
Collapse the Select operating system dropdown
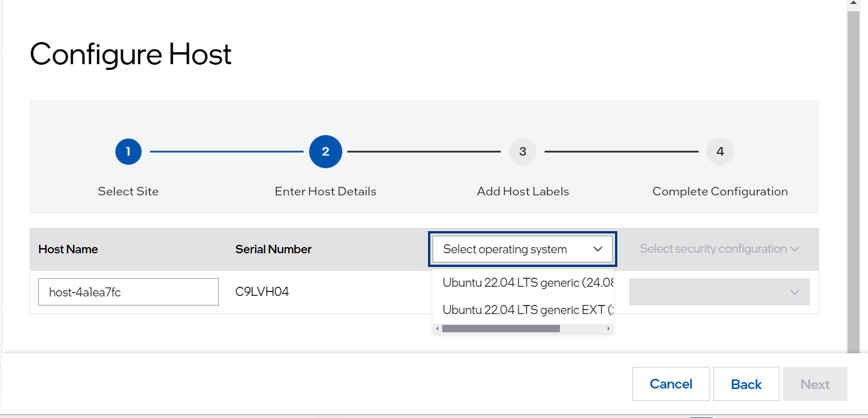597,249
